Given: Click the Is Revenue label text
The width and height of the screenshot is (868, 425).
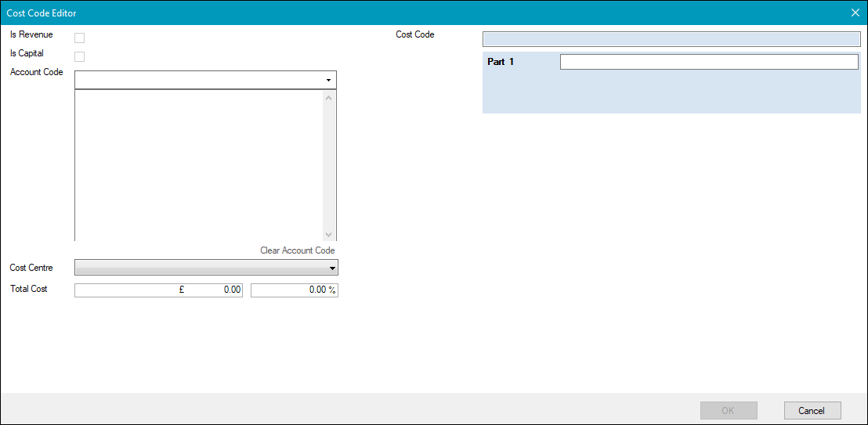Looking at the screenshot, I should tap(31, 35).
